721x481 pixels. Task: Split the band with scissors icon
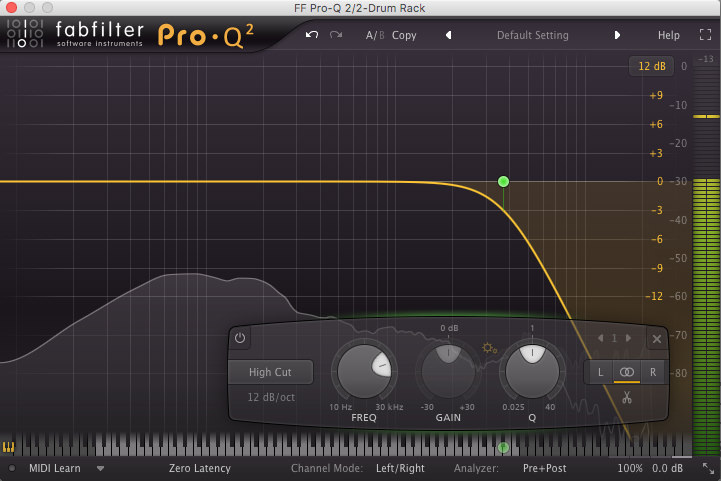click(627, 397)
